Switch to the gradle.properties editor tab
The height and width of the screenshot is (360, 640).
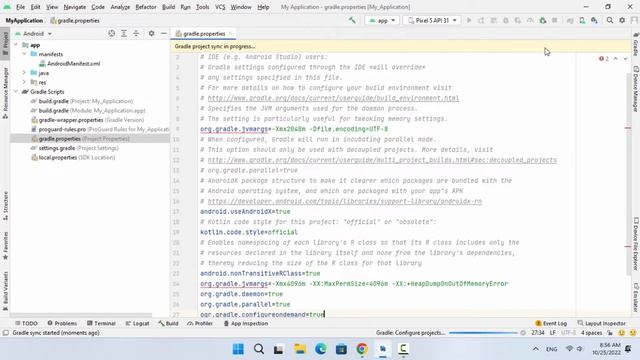[204, 33]
